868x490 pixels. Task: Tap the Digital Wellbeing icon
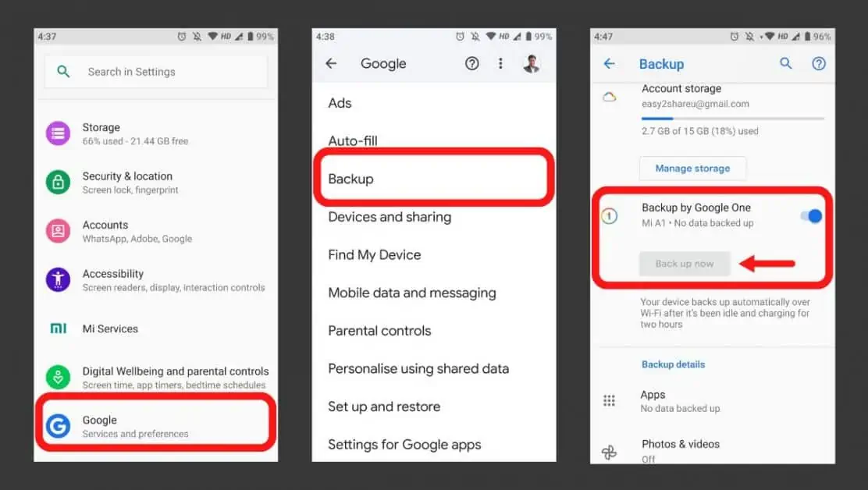click(x=58, y=377)
